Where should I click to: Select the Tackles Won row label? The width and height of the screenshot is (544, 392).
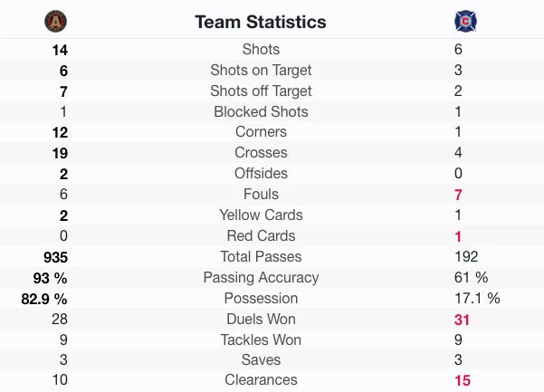click(261, 340)
